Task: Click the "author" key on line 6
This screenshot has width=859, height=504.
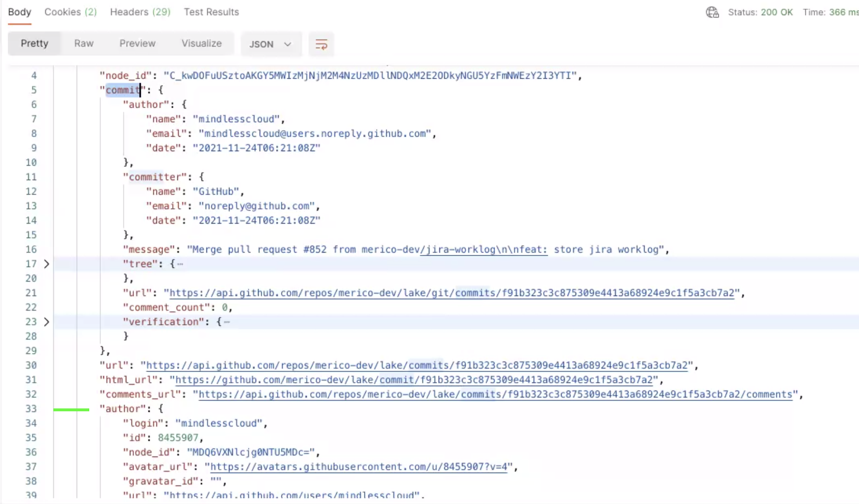Action: coord(146,105)
